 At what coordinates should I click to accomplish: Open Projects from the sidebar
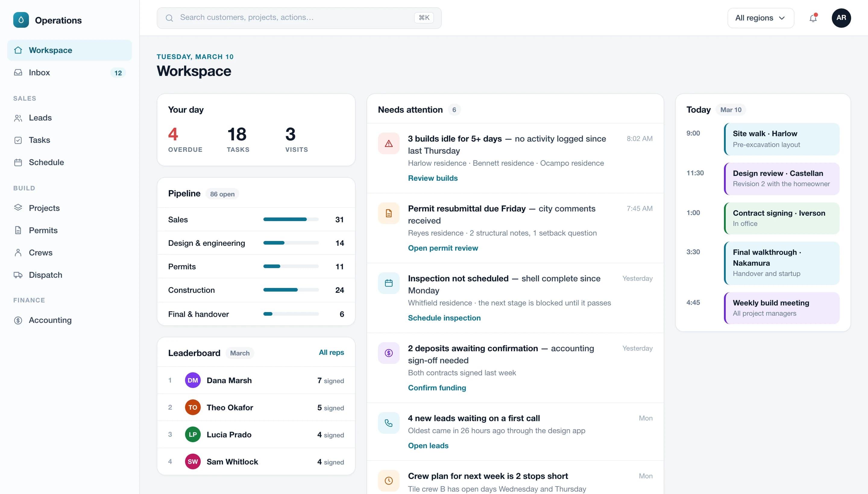pos(70,208)
